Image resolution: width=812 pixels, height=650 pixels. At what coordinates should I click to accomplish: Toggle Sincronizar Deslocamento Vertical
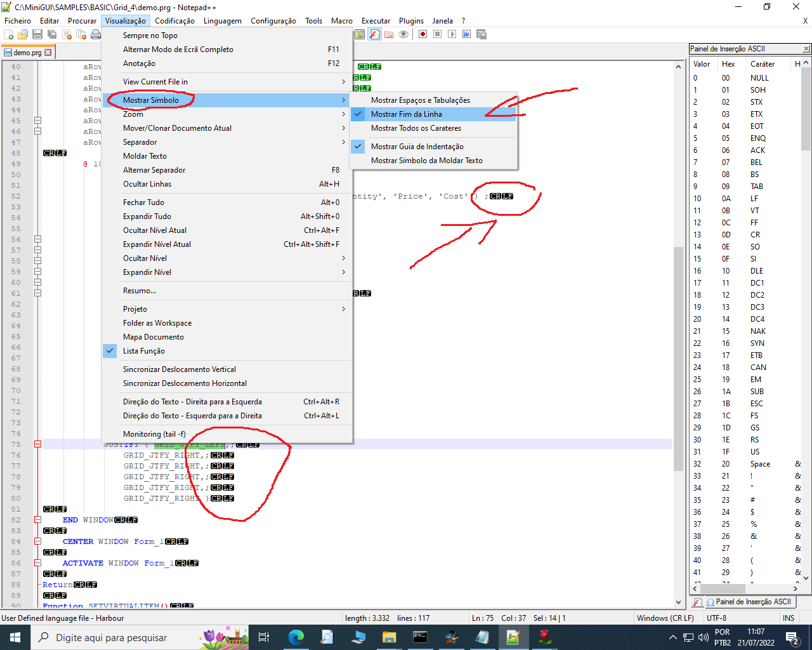tap(226, 369)
